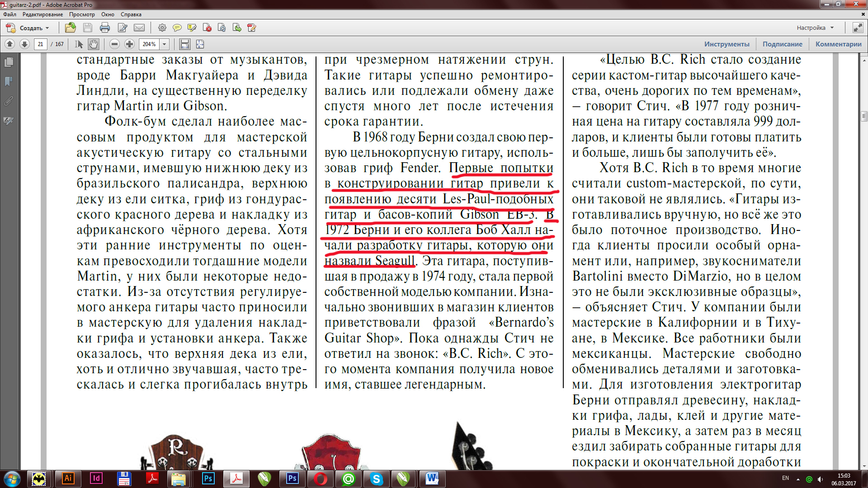
Task: Open the bookmarks panel in the sidebar
Action: [x=9, y=82]
